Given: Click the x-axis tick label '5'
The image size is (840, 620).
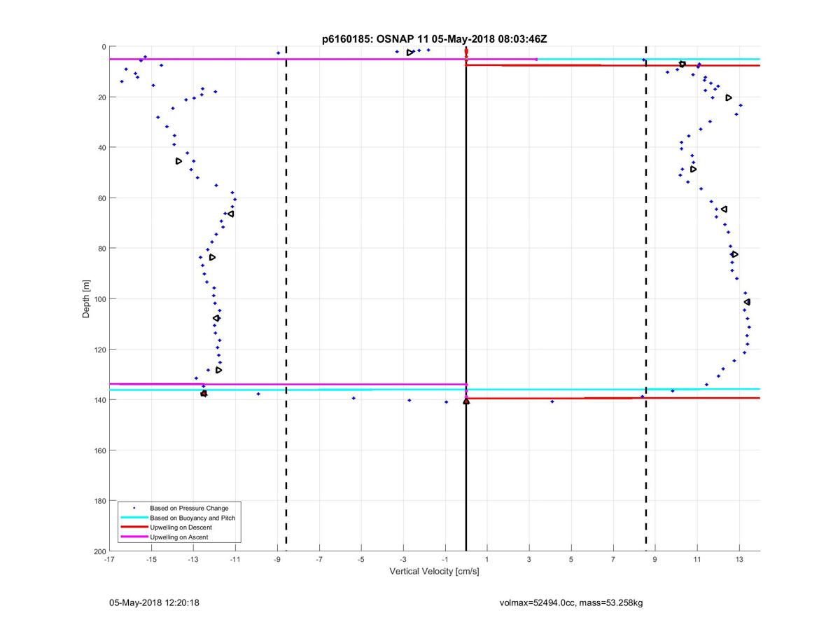Looking at the screenshot, I should 571,559.
